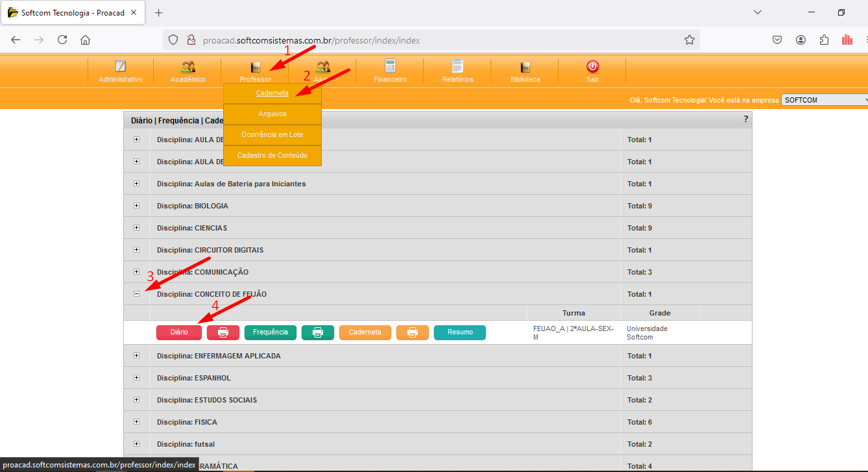Open the Acadêmico menu icon
The image size is (868, 472).
pos(188,67)
